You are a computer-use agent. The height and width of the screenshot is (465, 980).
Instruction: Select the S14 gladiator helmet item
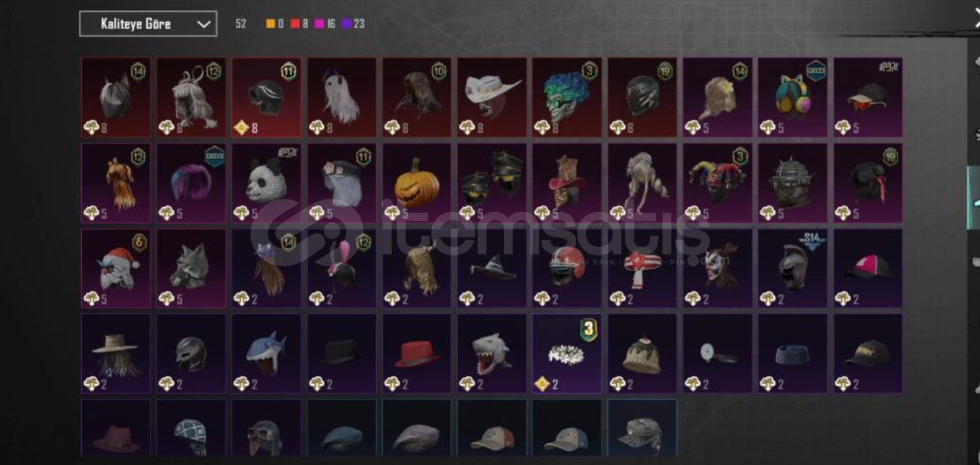[x=793, y=268]
